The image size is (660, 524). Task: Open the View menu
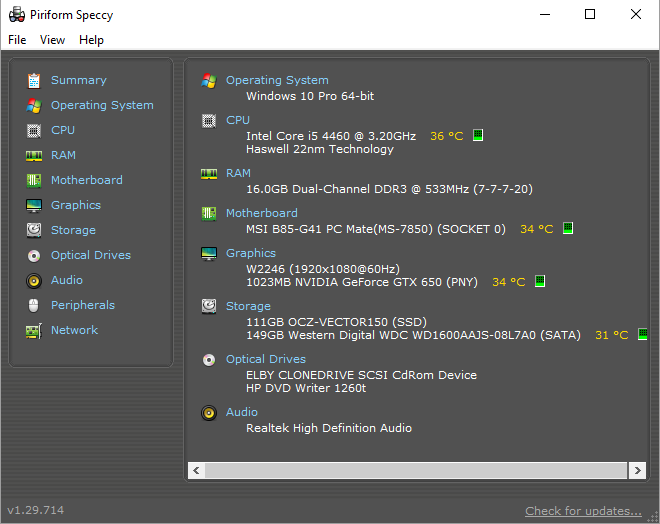click(x=52, y=40)
